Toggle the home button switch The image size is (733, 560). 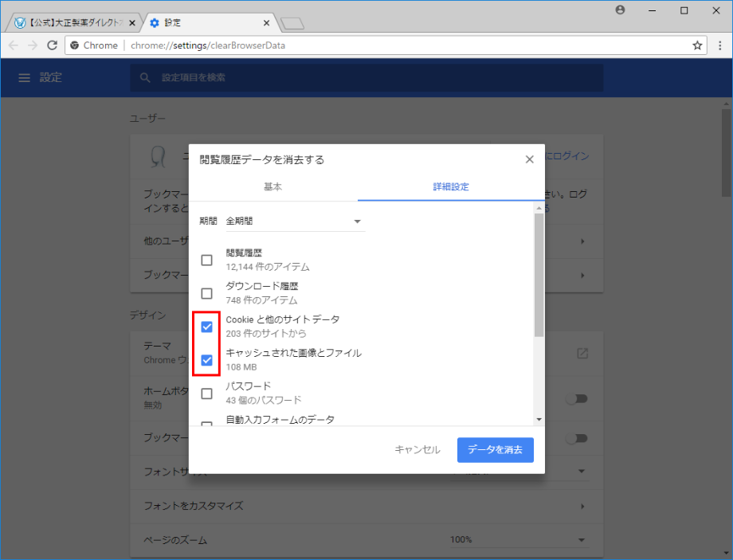576,399
